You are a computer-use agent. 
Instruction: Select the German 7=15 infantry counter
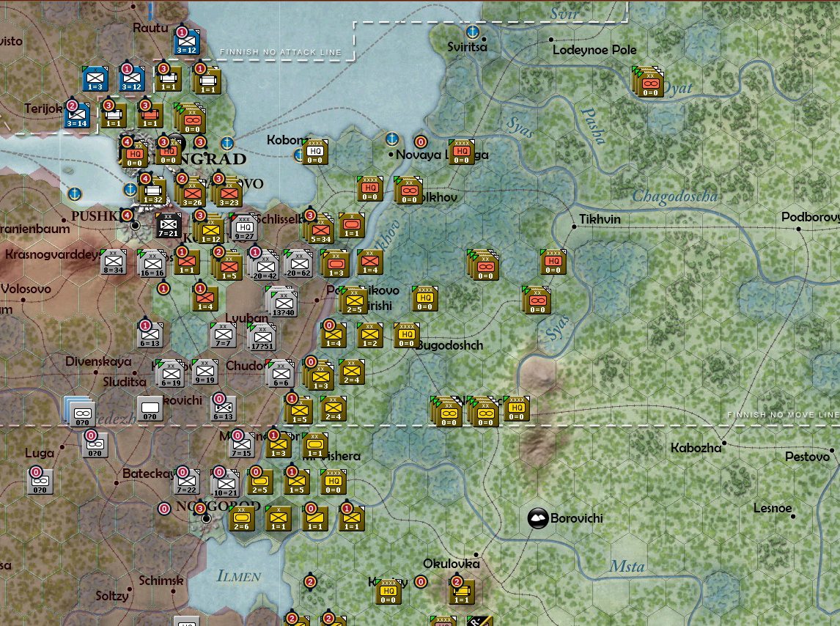point(242,445)
